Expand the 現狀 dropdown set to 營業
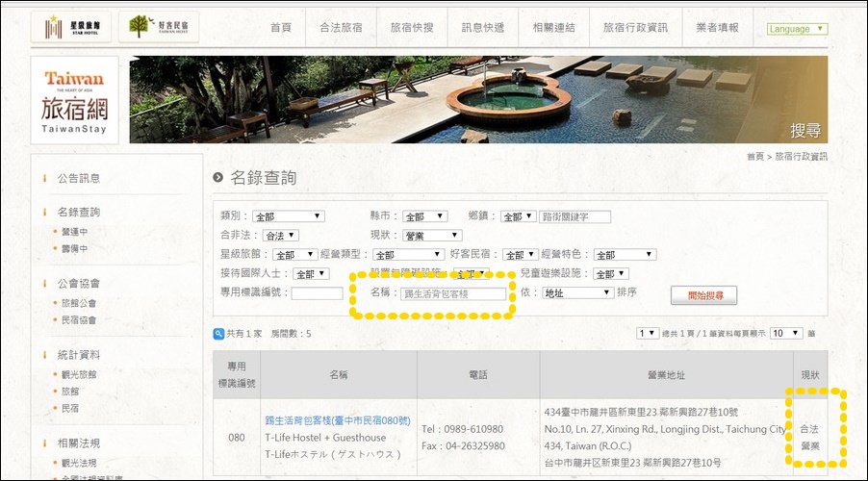Viewport: 868px width, 481px height. pyautogui.click(x=432, y=236)
